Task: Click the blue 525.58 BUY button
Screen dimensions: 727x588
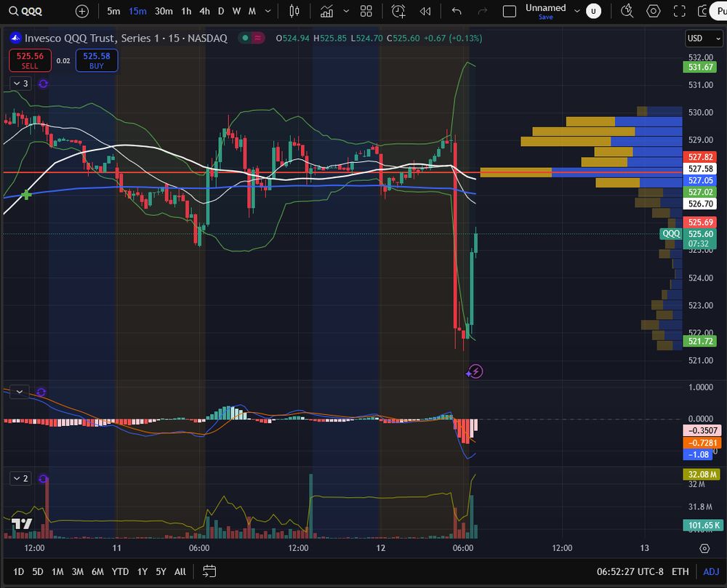Action: coord(97,60)
